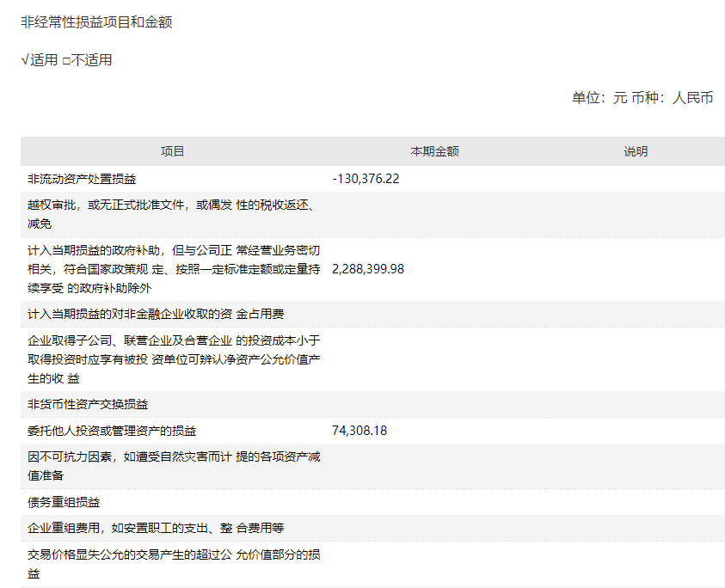Click the '因不可抗力因素' asset impairment row

tap(173, 466)
